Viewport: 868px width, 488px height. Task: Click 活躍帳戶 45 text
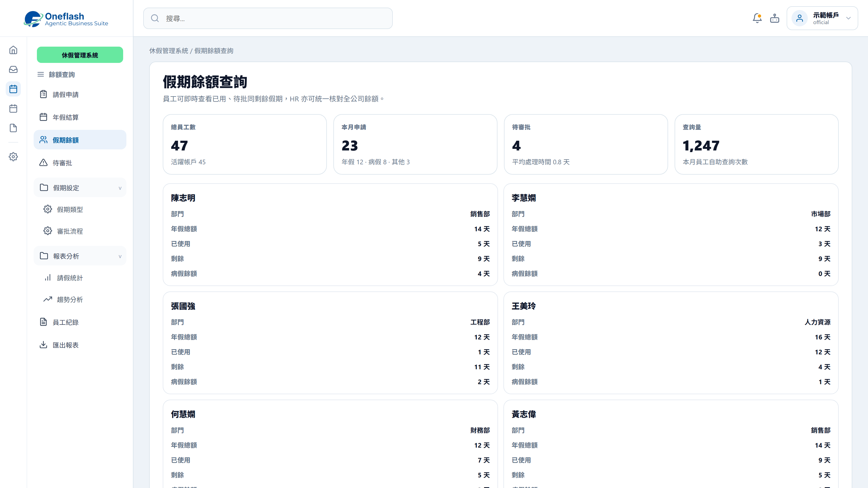pyautogui.click(x=188, y=162)
